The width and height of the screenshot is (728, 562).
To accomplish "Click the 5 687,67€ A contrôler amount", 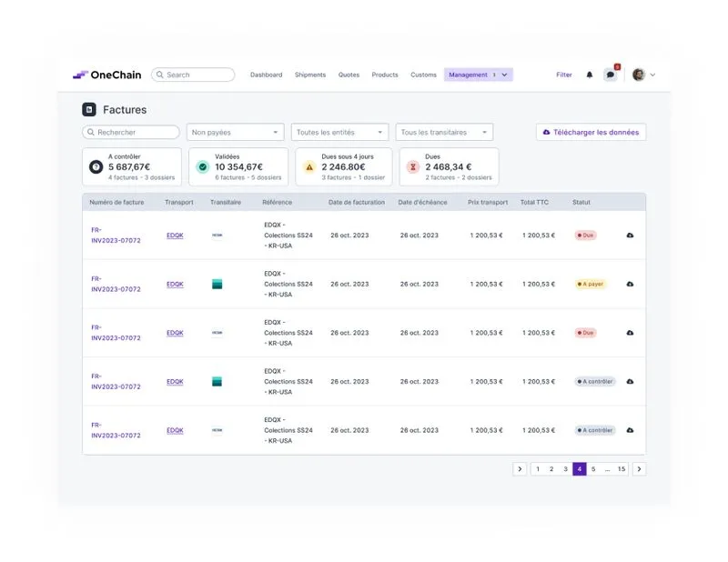I will coord(129,167).
